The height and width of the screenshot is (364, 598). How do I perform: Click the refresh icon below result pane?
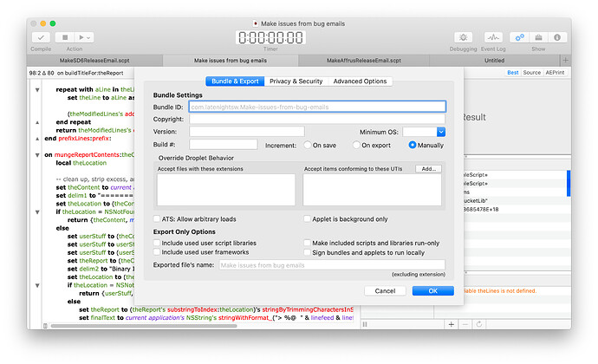coord(479,324)
